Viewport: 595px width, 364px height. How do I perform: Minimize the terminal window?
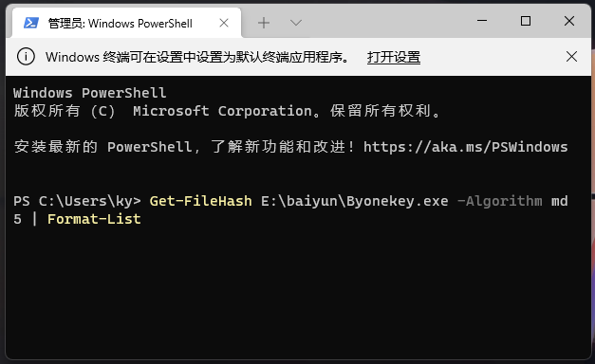[x=482, y=21]
